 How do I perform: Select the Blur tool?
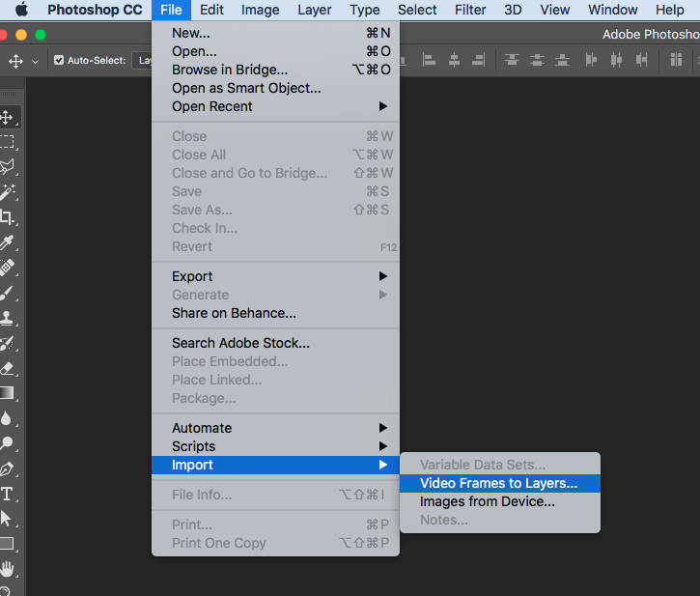pyautogui.click(x=6, y=418)
